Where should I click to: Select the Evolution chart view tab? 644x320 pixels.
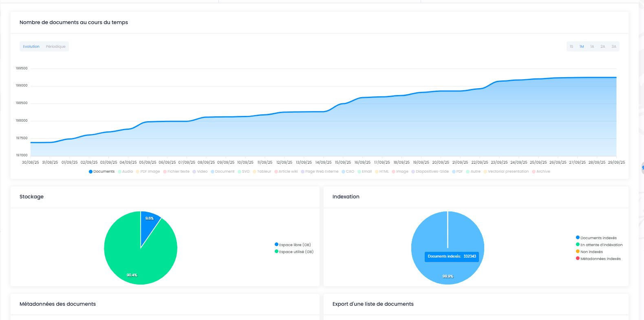click(31, 47)
